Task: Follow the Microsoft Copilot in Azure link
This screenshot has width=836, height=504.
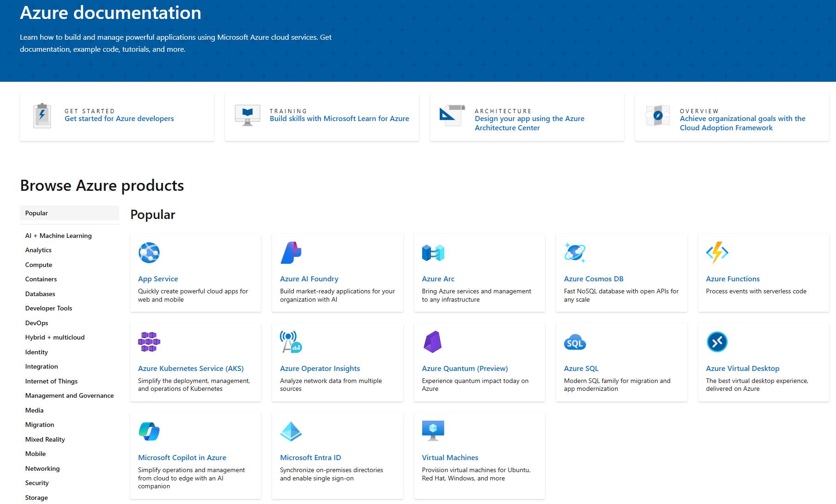Action: tap(182, 458)
